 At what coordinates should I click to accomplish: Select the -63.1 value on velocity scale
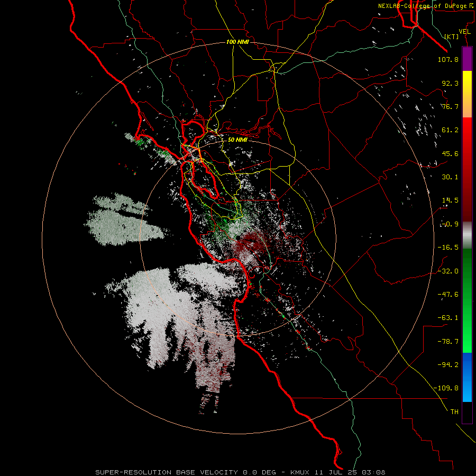[448, 318]
